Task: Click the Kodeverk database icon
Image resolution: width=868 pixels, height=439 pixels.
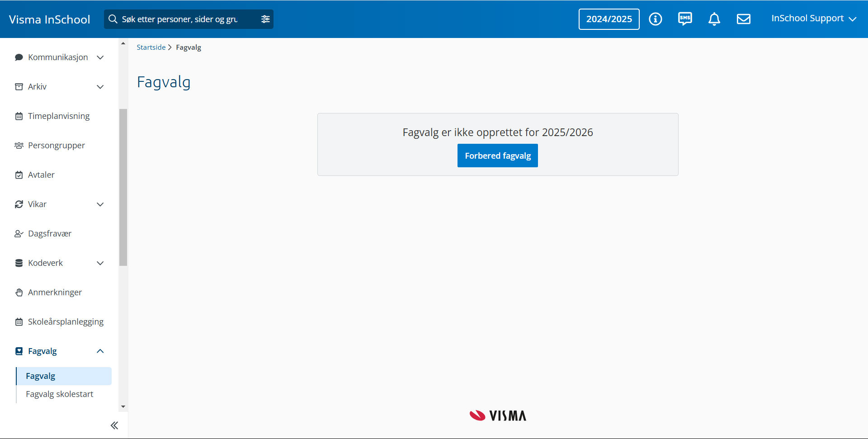Action: pos(19,263)
